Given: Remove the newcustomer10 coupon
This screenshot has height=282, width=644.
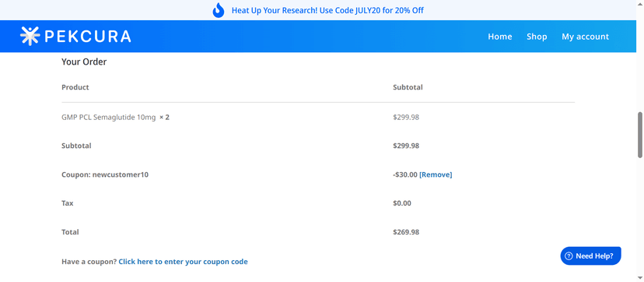Looking at the screenshot, I should click(436, 174).
